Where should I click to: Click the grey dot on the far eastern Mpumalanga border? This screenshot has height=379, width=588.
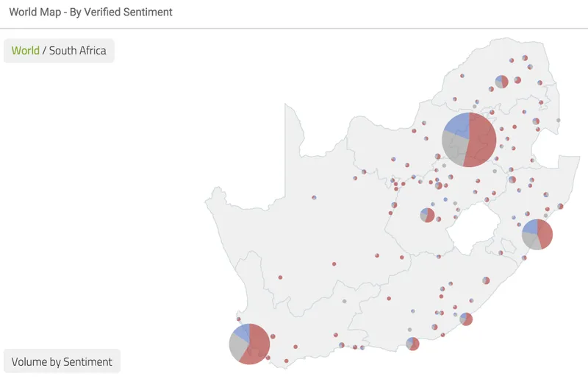(559, 120)
